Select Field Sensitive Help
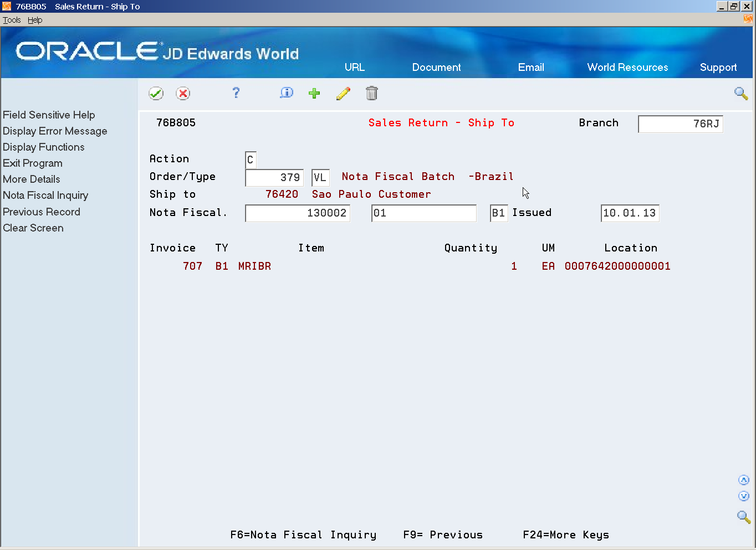 tap(49, 115)
